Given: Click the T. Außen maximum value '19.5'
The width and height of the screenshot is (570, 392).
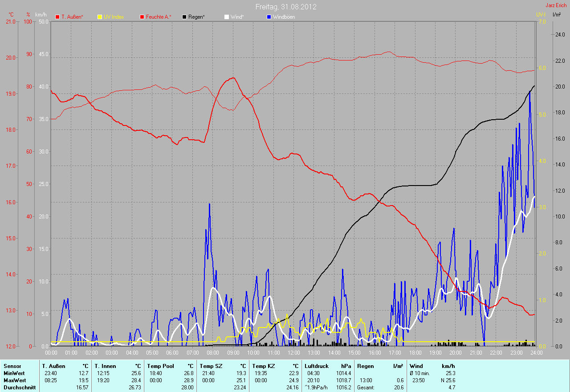Looking at the screenshot, I should click(84, 380).
